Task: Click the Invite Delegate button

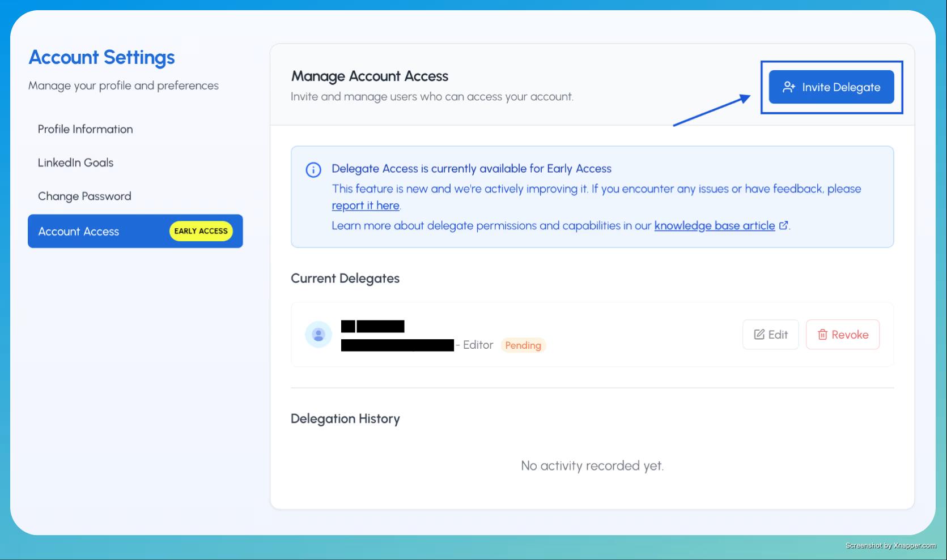Action: point(831,87)
